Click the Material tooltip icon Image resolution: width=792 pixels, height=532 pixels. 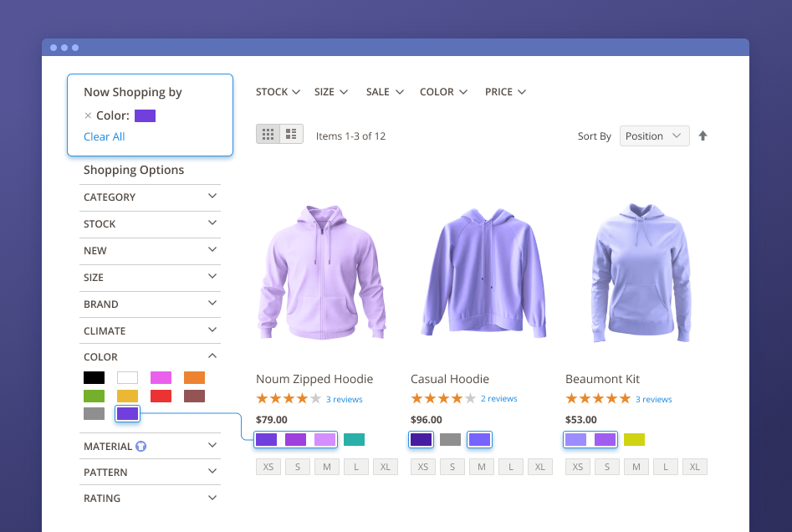(141, 447)
